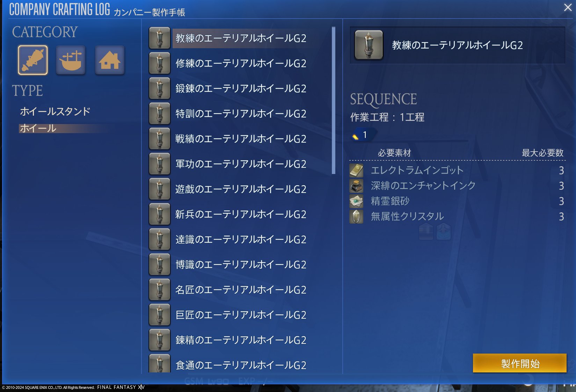Click icon beside 達識のエーテリアルホイールG2
Screen dimensions: 576x392
[160, 239]
